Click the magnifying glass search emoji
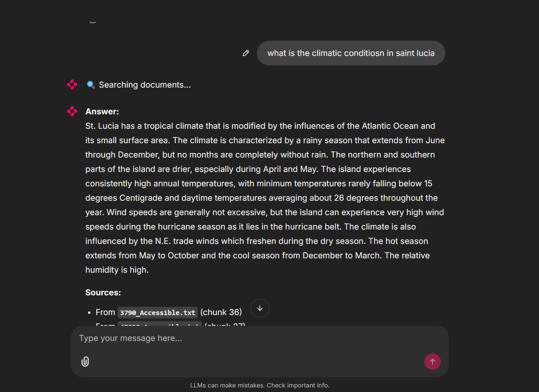Image resolution: width=539 pixels, height=392 pixels. tap(91, 85)
